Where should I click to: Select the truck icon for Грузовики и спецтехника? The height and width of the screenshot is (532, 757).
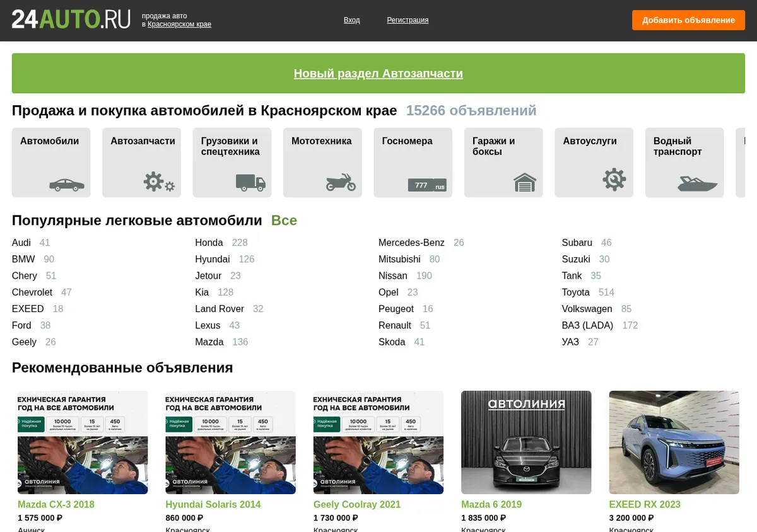pyautogui.click(x=250, y=183)
